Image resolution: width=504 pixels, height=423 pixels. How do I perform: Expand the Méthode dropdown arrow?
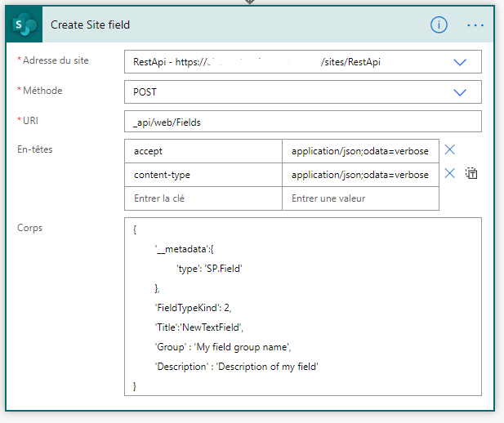[x=460, y=92]
